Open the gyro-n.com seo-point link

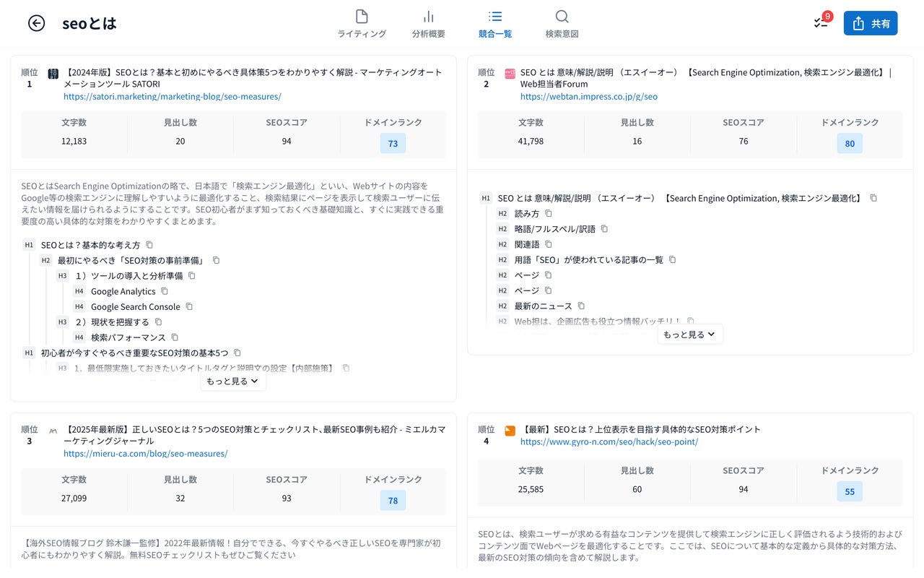point(609,441)
